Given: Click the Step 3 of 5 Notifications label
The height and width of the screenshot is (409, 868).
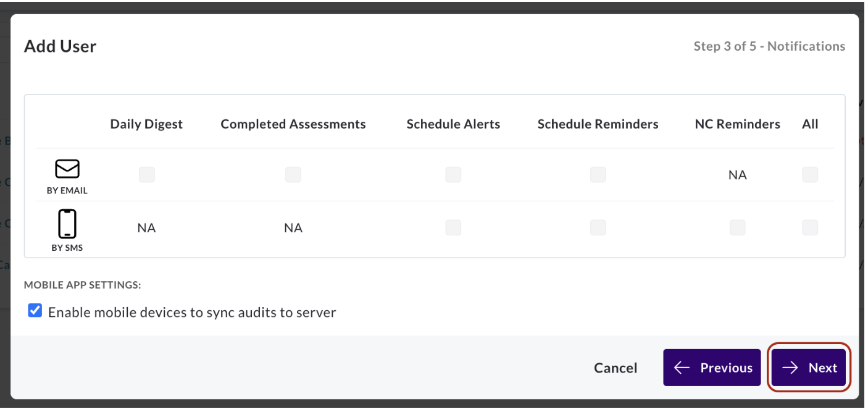Looking at the screenshot, I should pos(769,46).
